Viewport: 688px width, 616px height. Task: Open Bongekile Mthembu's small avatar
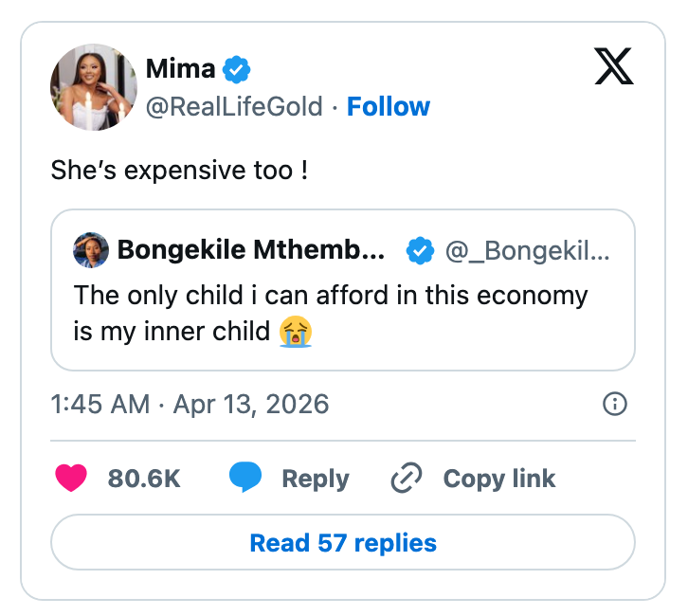pos(92,251)
